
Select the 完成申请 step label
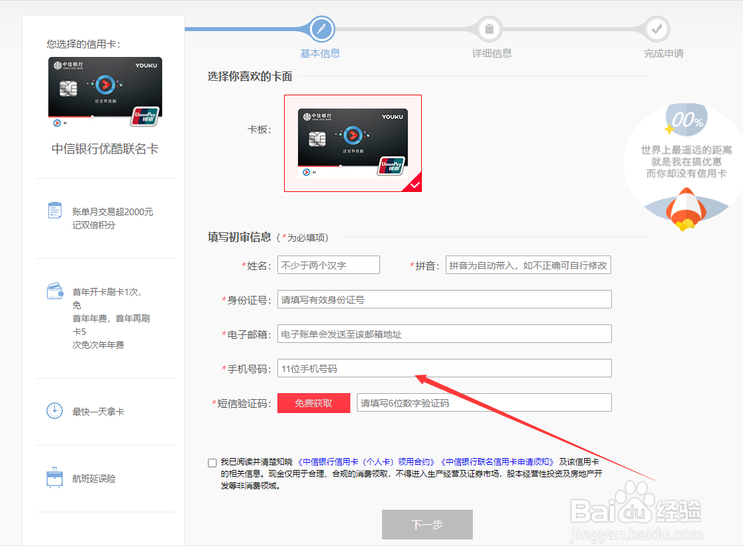pos(664,54)
